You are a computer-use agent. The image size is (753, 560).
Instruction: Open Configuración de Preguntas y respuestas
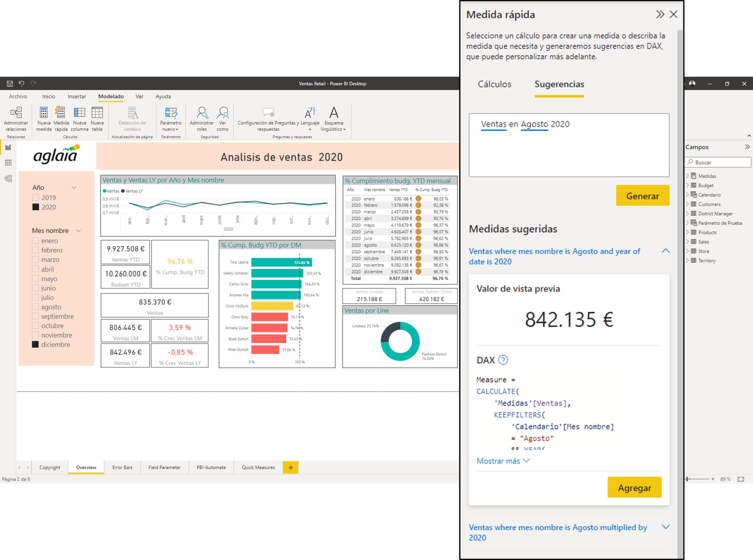click(268, 119)
